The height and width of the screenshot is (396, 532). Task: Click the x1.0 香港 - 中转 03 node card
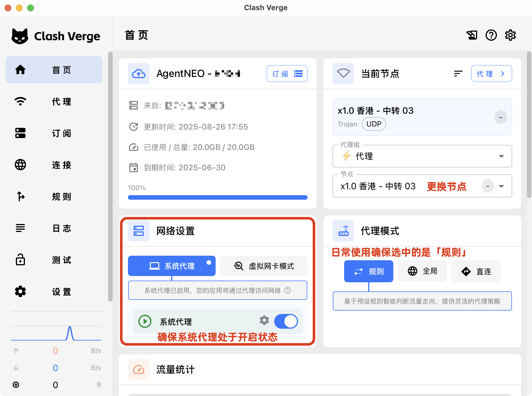tap(422, 117)
